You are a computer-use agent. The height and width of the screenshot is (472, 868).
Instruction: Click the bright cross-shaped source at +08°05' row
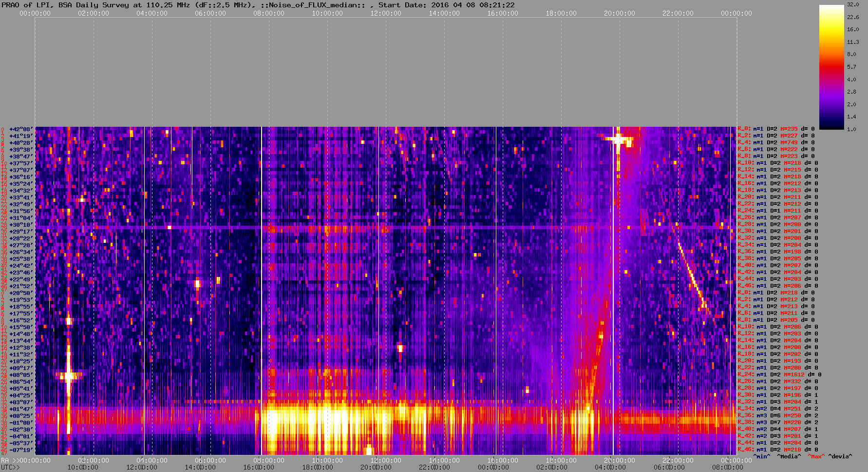coord(69,376)
